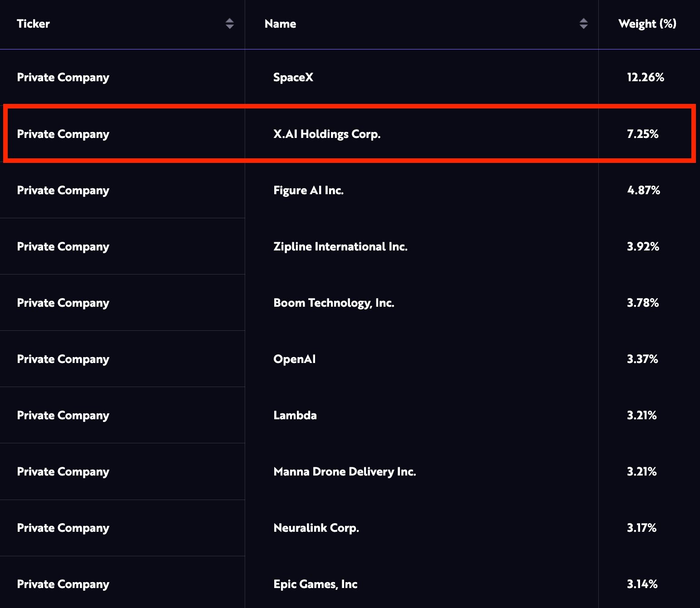Click the Lambda weight value 3.21%
The image size is (700, 608).
point(641,415)
